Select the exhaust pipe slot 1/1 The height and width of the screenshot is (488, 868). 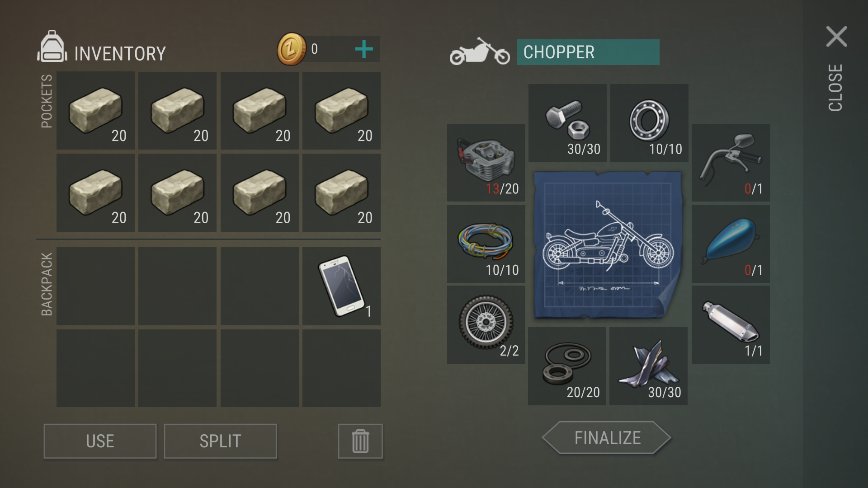point(731,324)
